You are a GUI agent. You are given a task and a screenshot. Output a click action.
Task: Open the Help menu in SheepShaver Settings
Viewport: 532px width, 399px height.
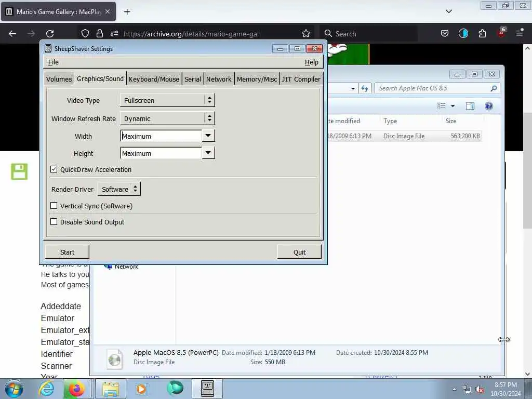point(312,62)
